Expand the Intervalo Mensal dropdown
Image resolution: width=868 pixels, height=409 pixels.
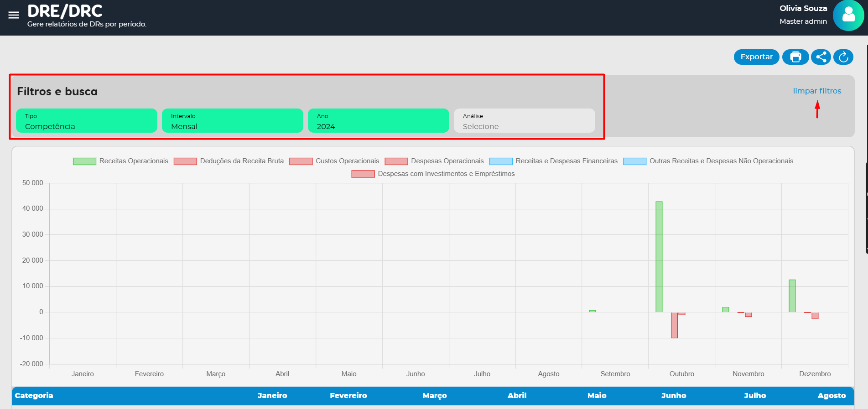[x=233, y=121]
